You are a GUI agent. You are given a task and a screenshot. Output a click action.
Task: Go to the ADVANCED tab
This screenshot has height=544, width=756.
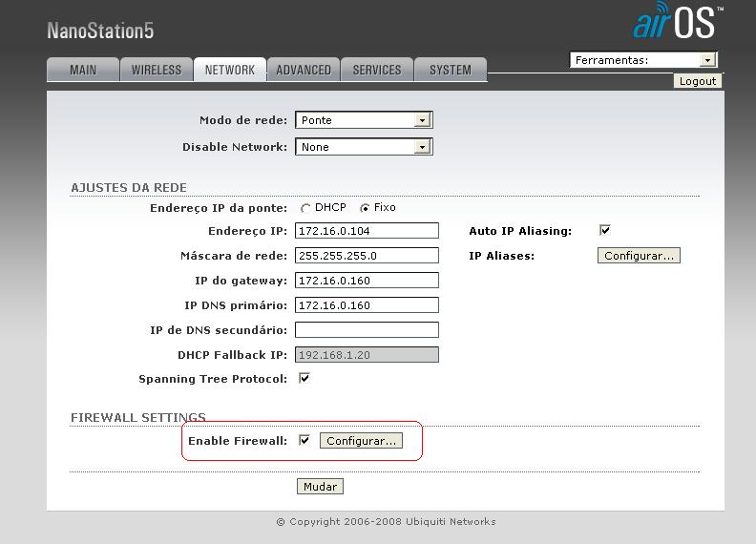(304, 70)
